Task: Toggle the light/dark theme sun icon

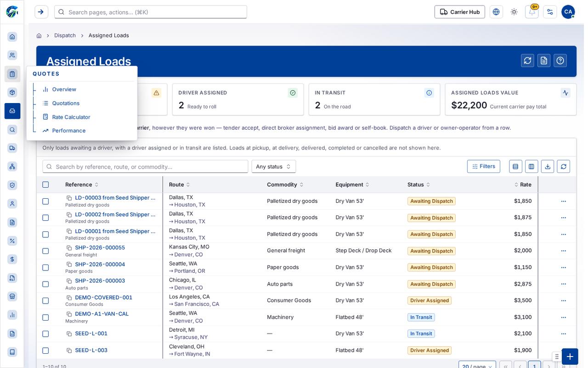Action: tap(514, 12)
